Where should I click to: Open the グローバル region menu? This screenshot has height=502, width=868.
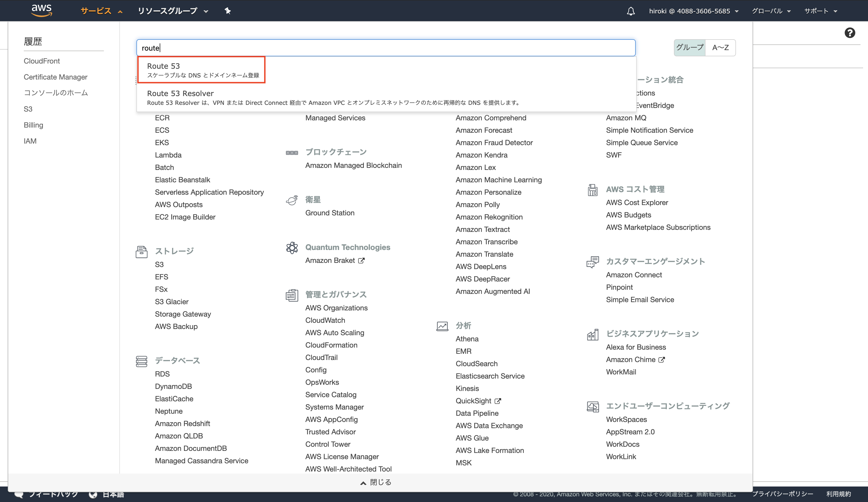point(771,11)
